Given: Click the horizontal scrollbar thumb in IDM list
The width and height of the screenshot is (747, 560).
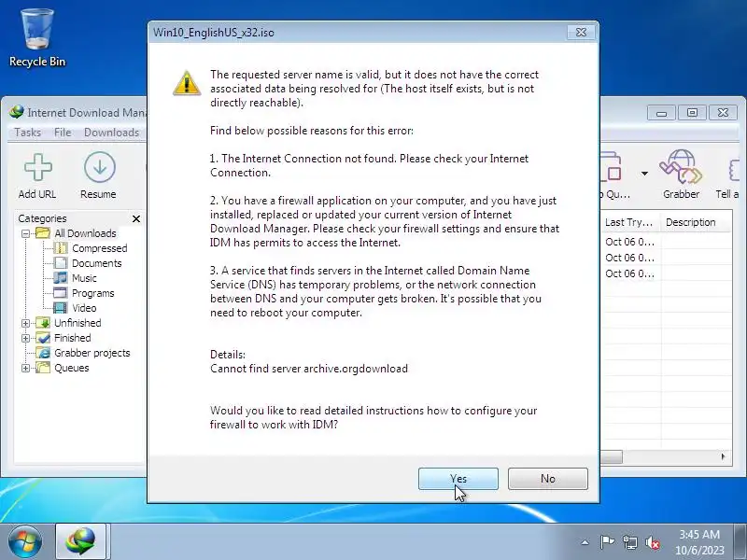Looking at the screenshot, I should (612, 456).
